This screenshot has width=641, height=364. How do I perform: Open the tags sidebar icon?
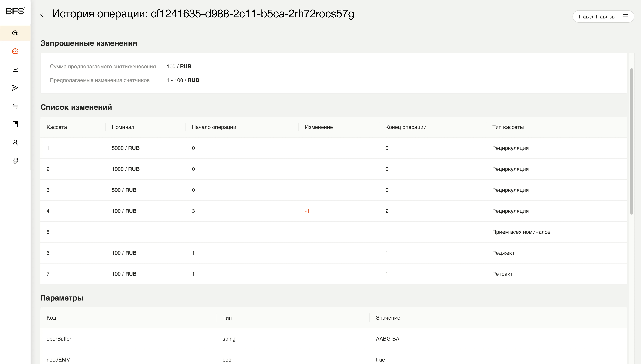(x=15, y=161)
